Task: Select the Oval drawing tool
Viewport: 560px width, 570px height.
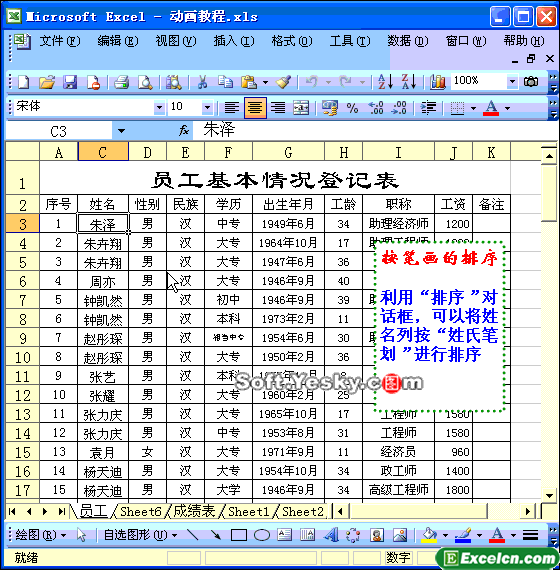Action: pos(262,535)
